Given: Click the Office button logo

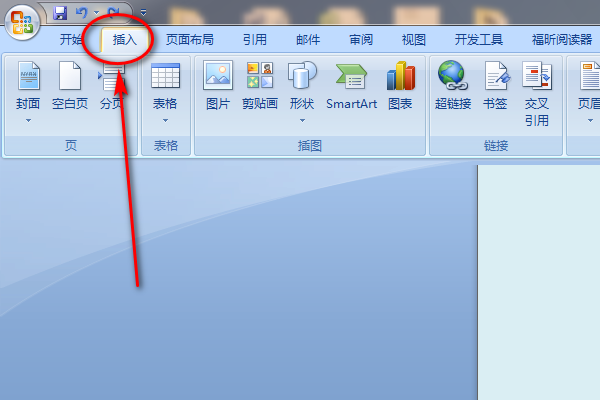Looking at the screenshot, I should (x=22, y=22).
